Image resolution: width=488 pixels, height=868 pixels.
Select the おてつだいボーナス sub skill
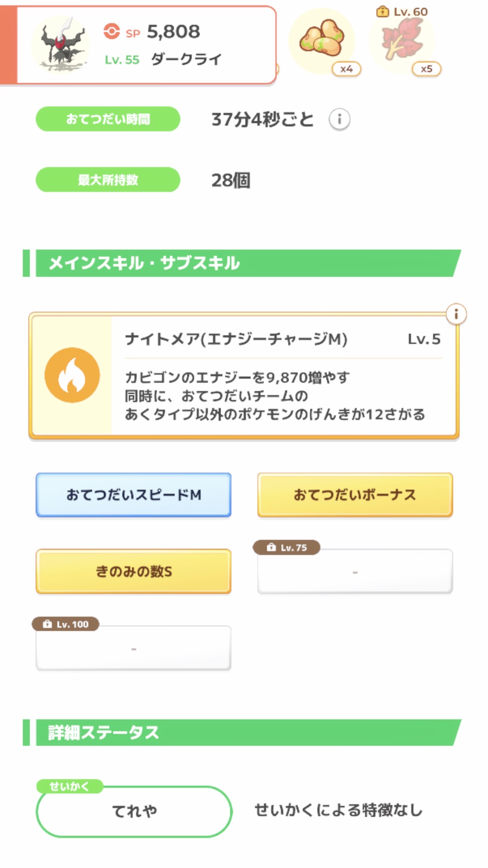(x=355, y=495)
